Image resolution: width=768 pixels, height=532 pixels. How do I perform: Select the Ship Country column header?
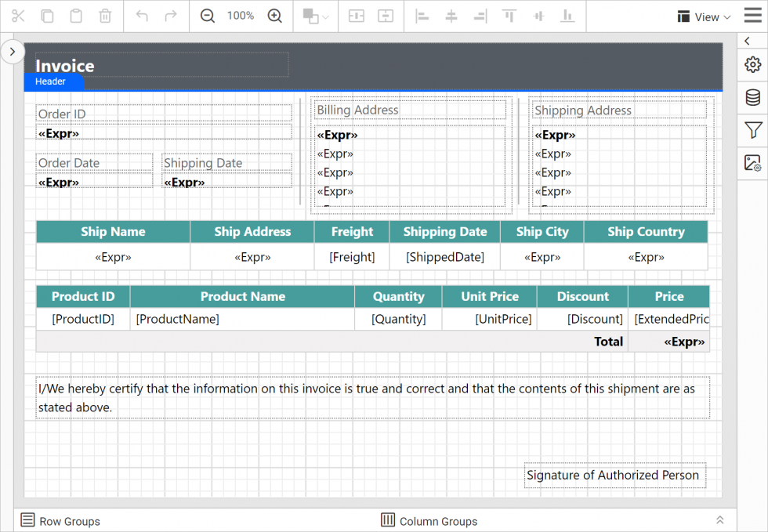pyautogui.click(x=646, y=232)
